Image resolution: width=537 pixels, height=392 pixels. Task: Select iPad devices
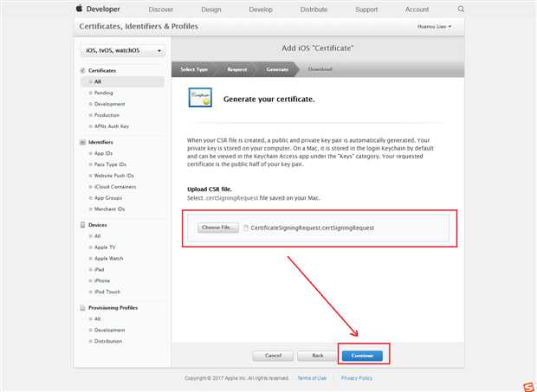coord(100,269)
